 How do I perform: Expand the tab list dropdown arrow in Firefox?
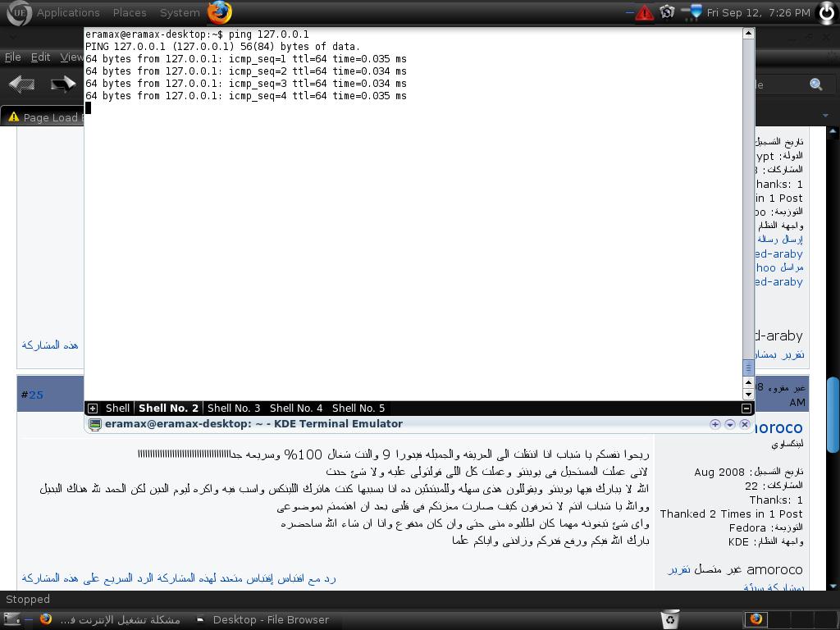pos(825,115)
